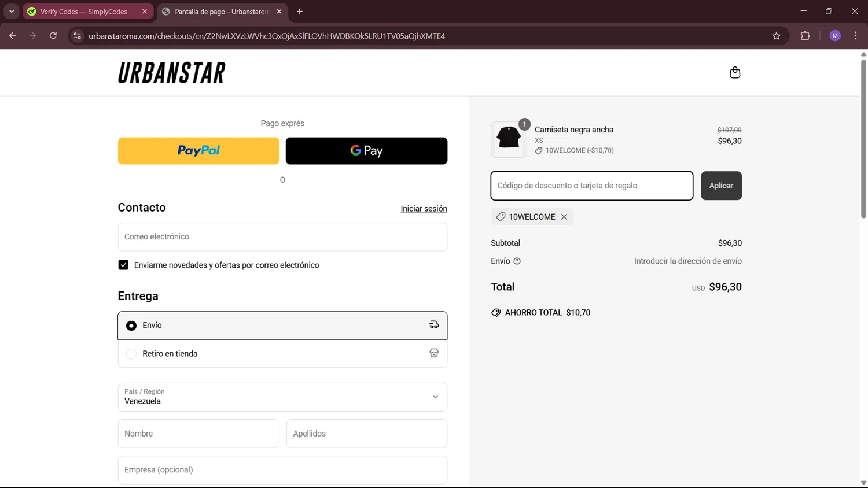Click the Aplicar discount button
The image size is (868, 488).
pos(721,186)
